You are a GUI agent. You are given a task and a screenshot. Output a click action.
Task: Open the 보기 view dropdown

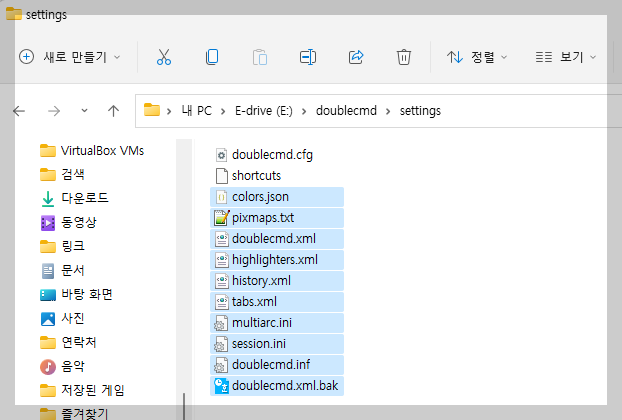[x=566, y=57]
